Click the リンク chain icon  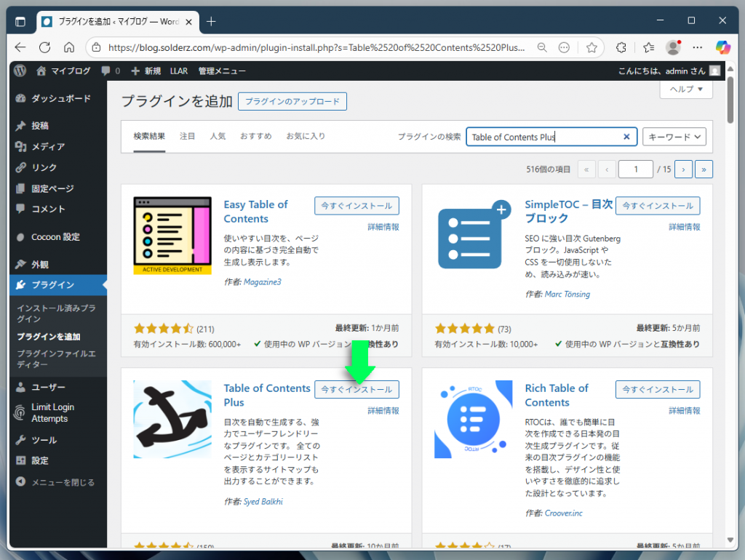(21, 168)
